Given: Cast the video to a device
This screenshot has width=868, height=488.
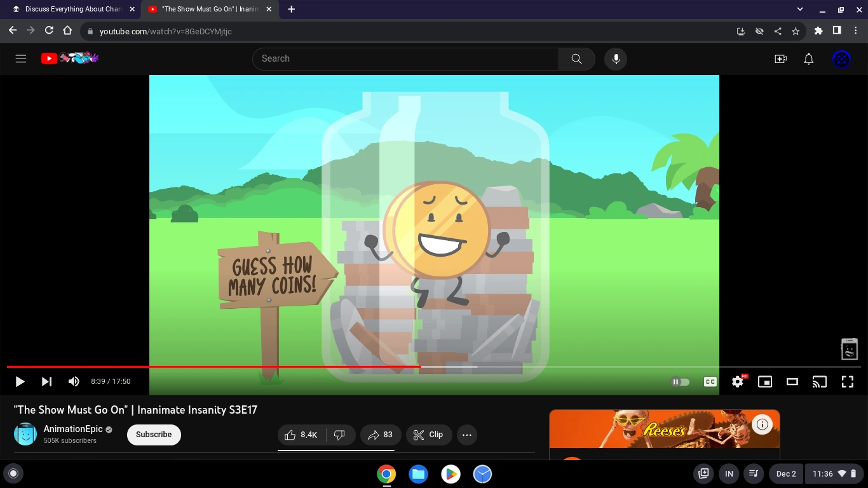Looking at the screenshot, I should [x=820, y=381].
